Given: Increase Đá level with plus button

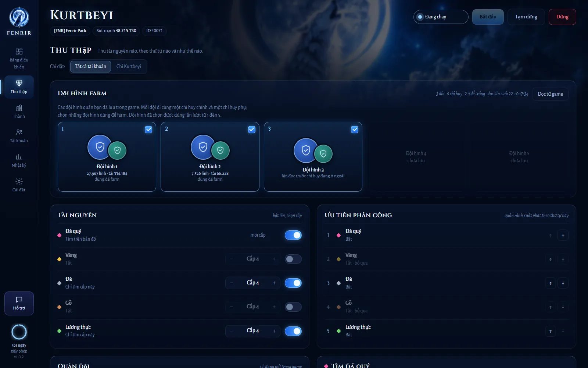Looking at the screenshot, I should [x=274, y=283].
